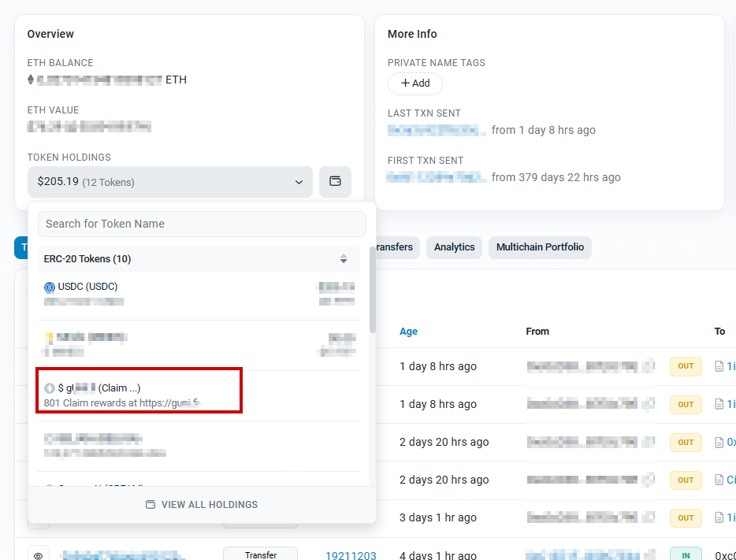Click the eye icon in the bottom transaction row

(x=39, y=556)
